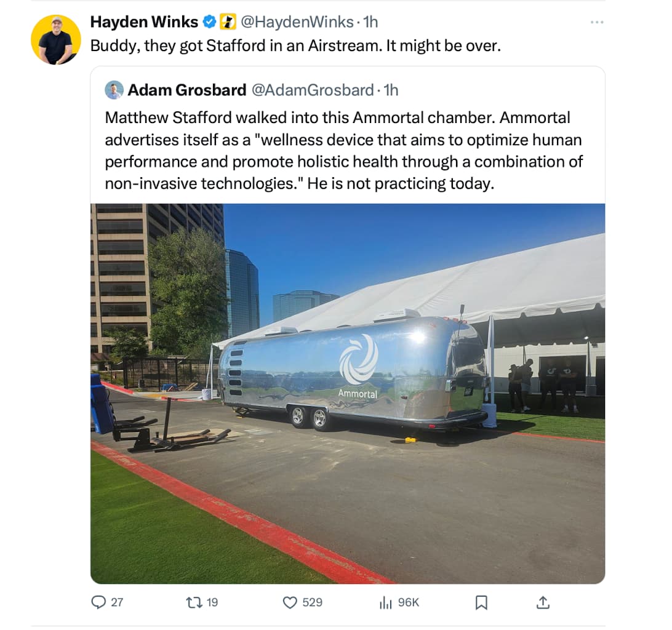This screenshot has height=630, width=672.
Task: Click the yellow affiliate badge icon
Action: point(228,22)
